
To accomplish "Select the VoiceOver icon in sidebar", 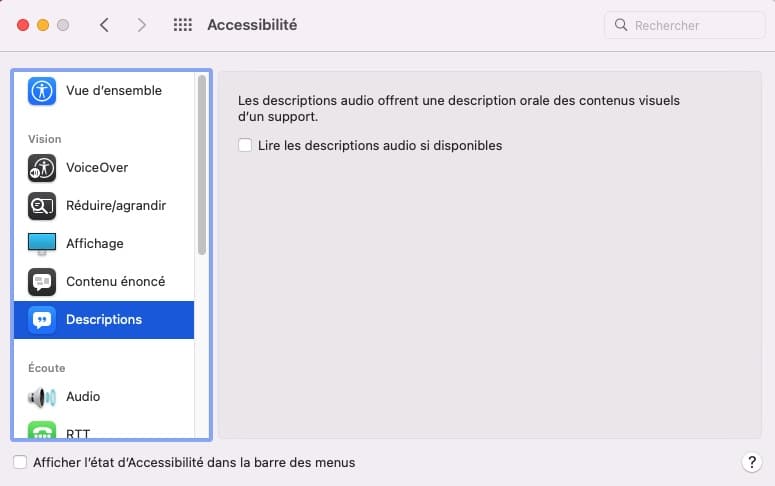I will point(42,168).
